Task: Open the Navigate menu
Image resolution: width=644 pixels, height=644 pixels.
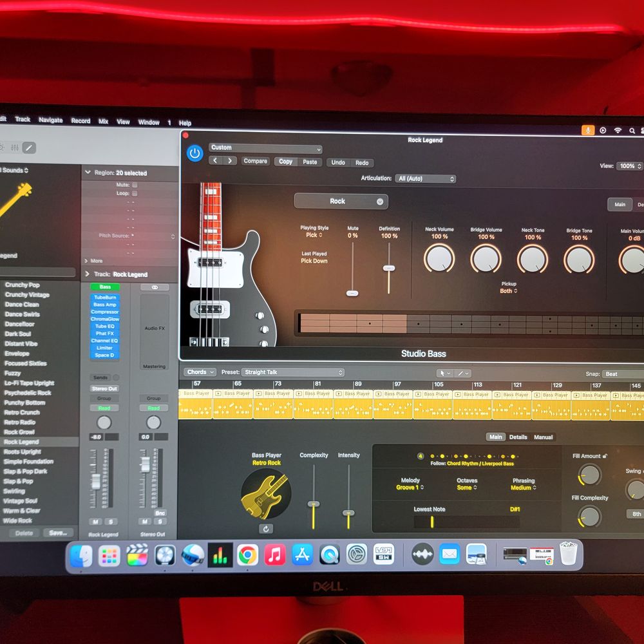Action: (x=50, y=120)
